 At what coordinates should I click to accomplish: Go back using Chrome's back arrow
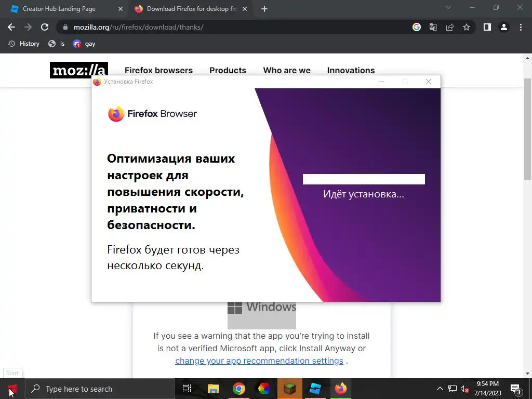[11, 27]
